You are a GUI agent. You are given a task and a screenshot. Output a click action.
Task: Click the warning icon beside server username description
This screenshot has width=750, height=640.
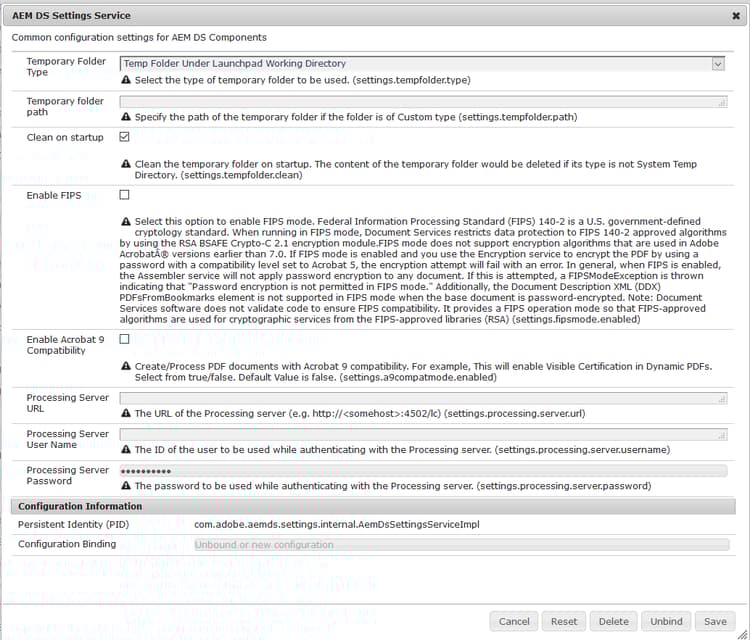[x=126, y=449]
